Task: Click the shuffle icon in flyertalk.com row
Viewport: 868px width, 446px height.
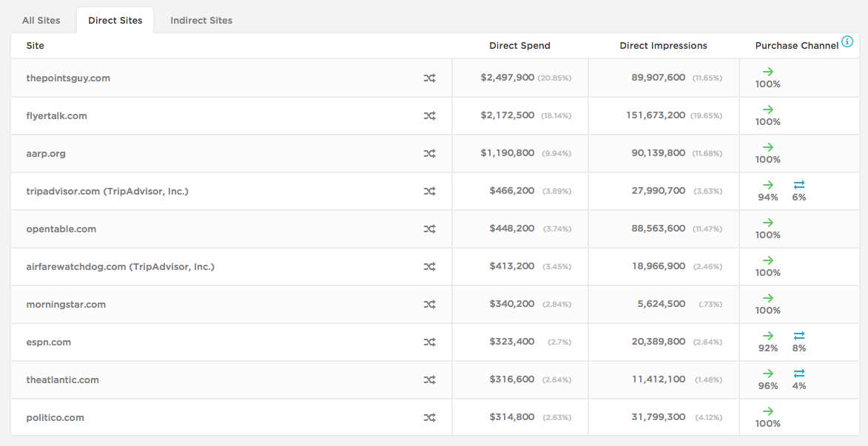Action: pyautogui.click(x=430, y=116)
